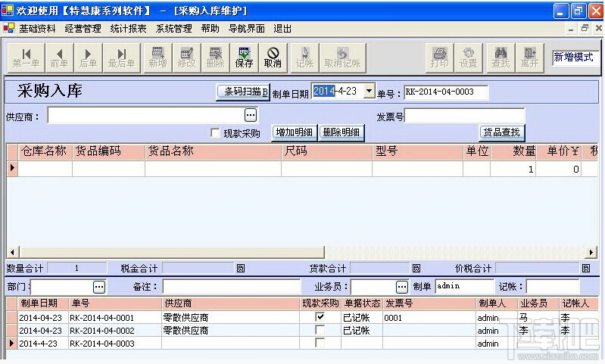Screen dimensions: 605x364
Task: Jump to last record with 最后单
Action: pos(121,58)
